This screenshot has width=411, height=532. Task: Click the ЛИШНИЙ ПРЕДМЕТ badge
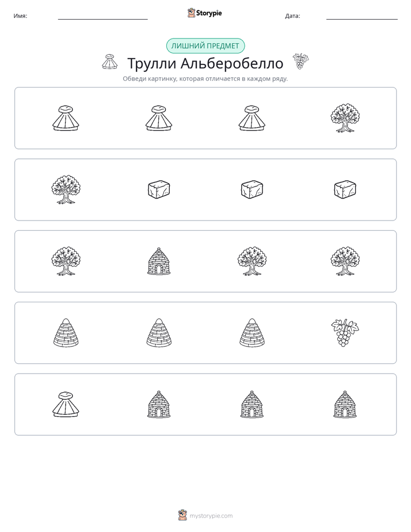pos(205,46)
